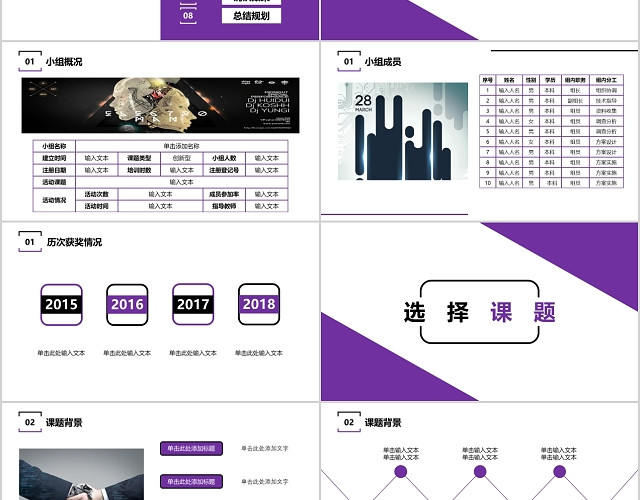Select the 活动时间 table cell
This screenshot has height=500, width=640.
(x=97, y=206)
